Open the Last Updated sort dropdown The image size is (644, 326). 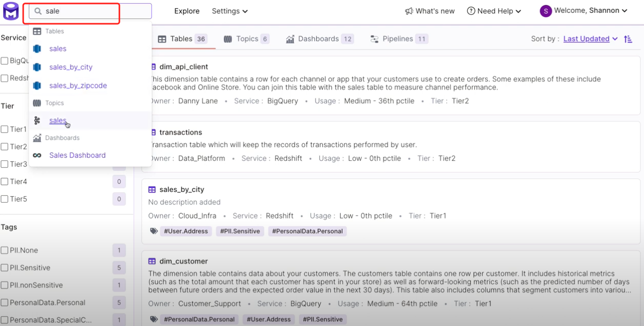pos(590,39)
